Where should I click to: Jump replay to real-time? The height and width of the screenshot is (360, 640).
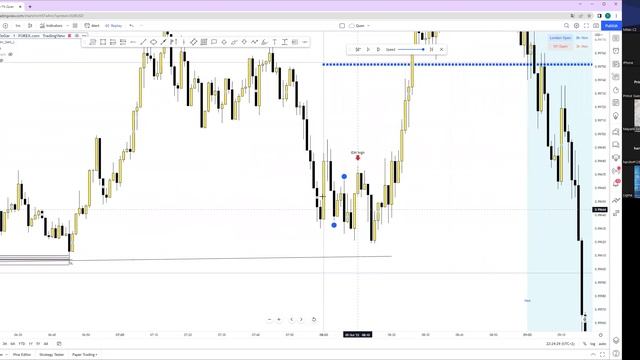pyautogui.click(x=431, y=49)
